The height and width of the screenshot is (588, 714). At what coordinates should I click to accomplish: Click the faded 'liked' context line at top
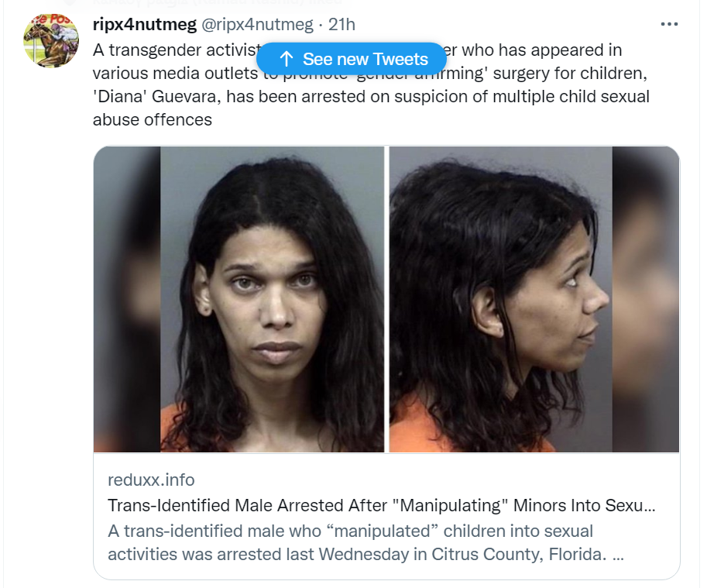click(217, 2)
